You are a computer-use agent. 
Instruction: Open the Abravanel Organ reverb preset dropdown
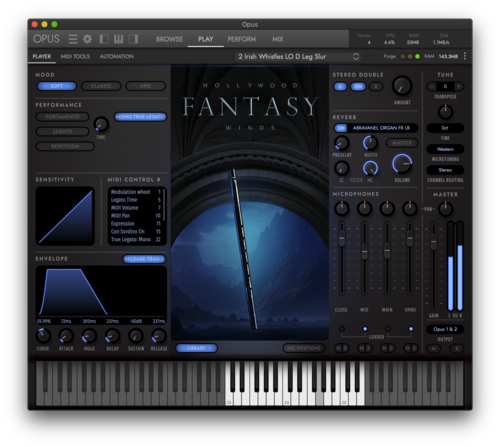click(x=382, y=128)
